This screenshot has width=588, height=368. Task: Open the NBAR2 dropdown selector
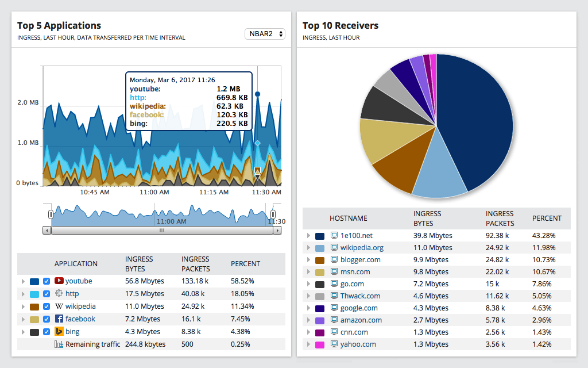[265, 33]
